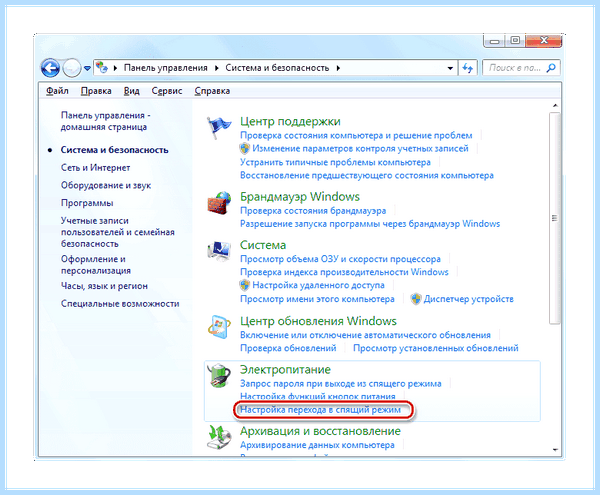Viewport: 600px width, 495px height.
Task: Open the Файл menu
Action: [57, 91]
